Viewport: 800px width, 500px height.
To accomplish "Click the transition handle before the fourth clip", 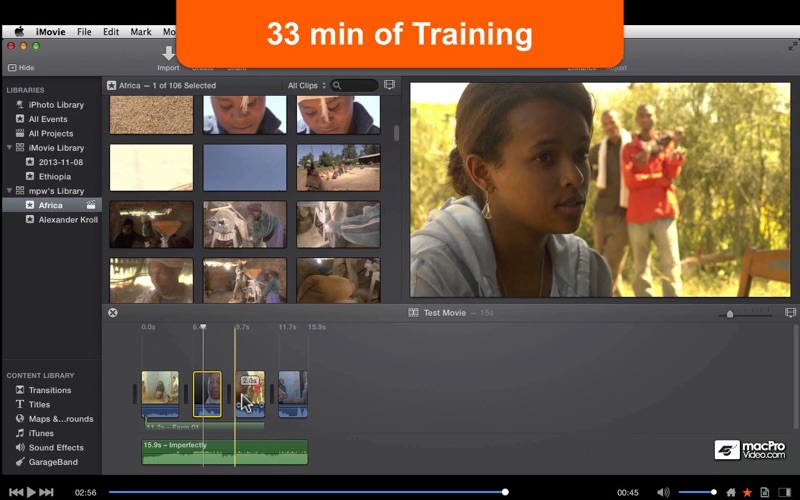I will (271, 394).
